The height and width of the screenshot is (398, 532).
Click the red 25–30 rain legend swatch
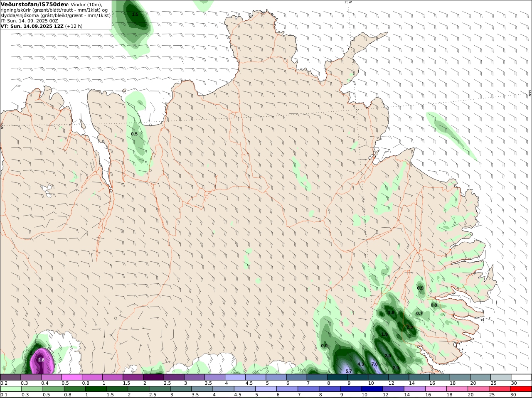click(x=500, y=389)
